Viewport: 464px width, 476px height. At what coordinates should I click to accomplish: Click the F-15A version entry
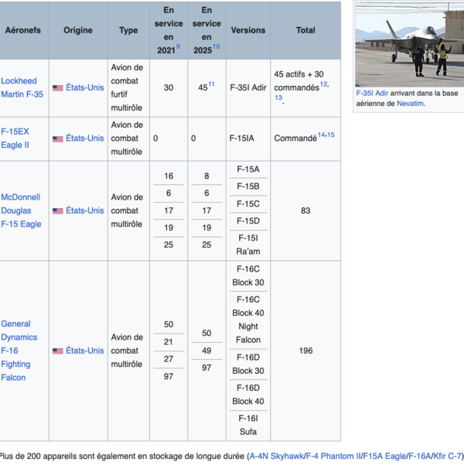tap(248, 170)
